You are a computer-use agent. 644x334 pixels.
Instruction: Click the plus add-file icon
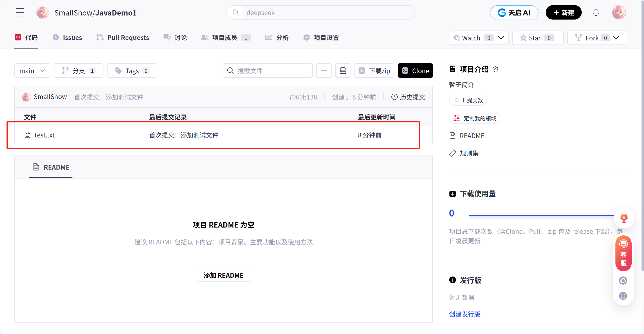(324, 71)
